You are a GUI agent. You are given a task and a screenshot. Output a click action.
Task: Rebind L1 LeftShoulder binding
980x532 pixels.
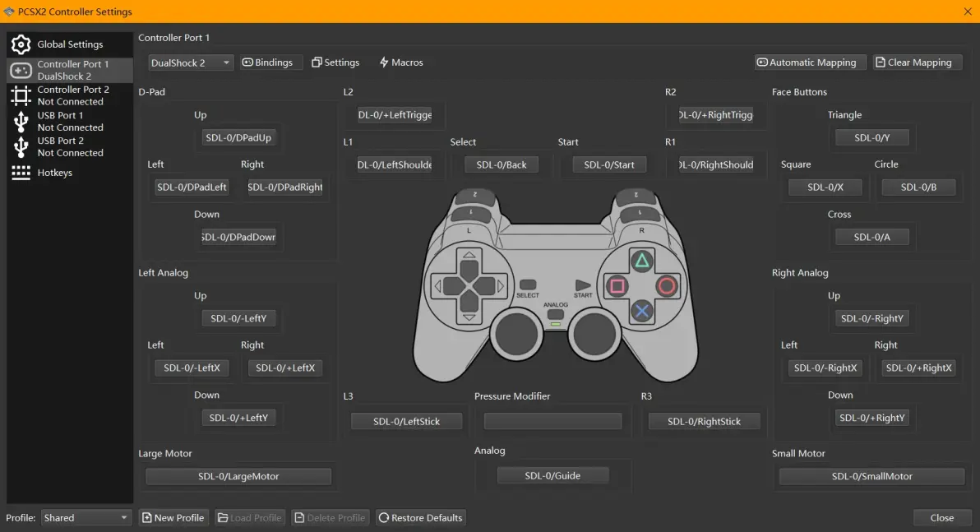point(395,165)
